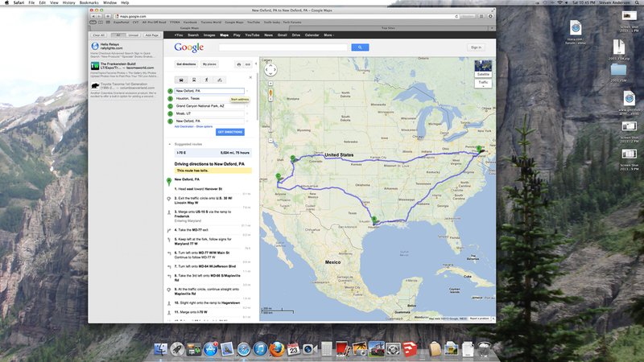
Task: Select public transit mode icon
Action: point(194,80)
